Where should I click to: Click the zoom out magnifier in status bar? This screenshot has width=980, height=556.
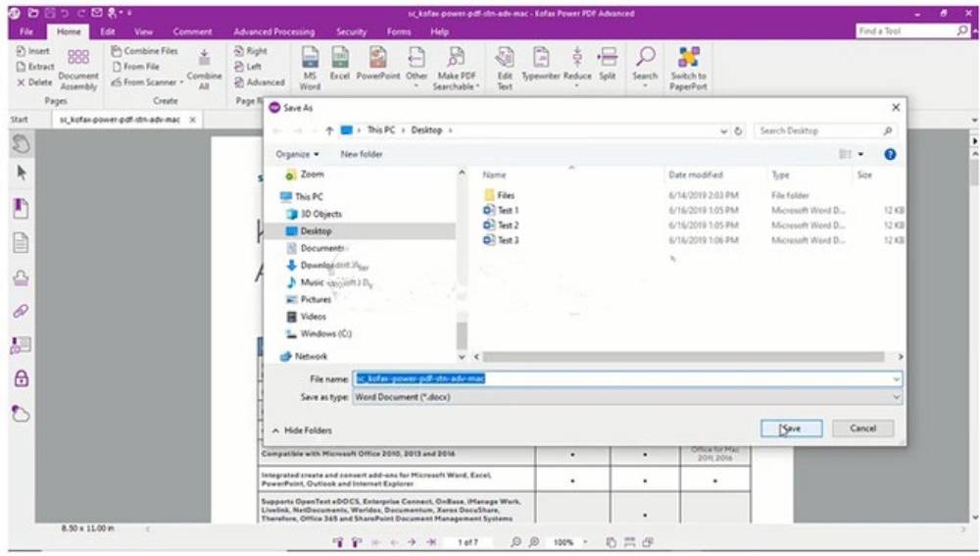(x=515, y=542)
